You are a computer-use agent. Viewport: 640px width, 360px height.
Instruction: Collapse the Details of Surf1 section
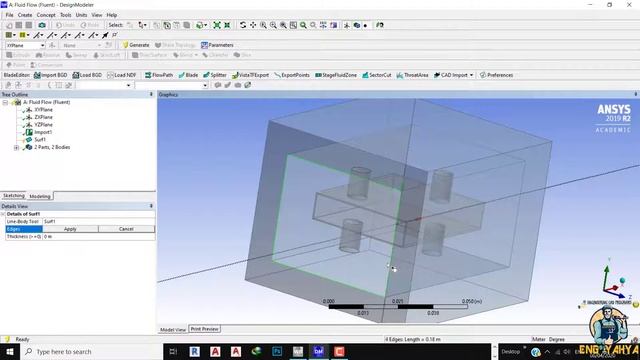3,214
